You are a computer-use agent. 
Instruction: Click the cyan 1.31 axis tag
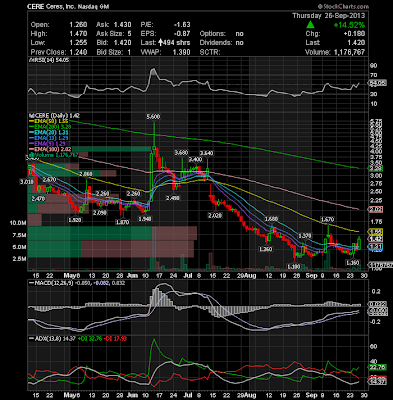pyautogui.click(x=375, y=247)
